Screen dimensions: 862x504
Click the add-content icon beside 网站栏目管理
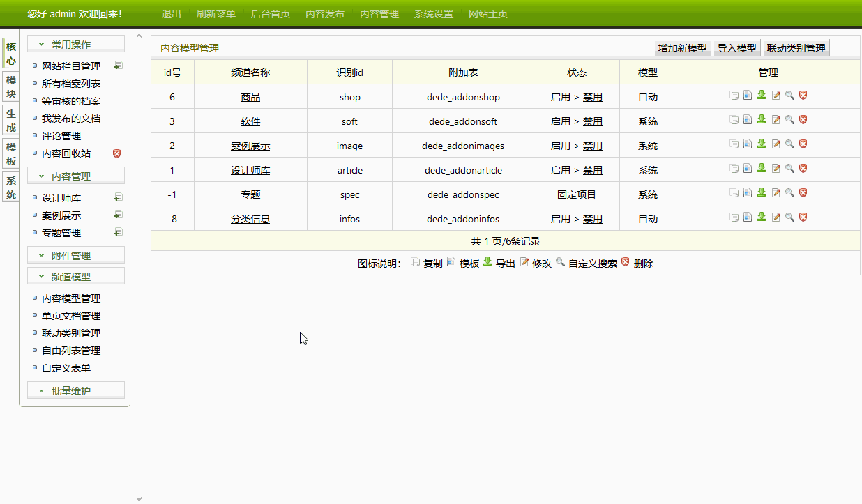(x=118, y=63)
